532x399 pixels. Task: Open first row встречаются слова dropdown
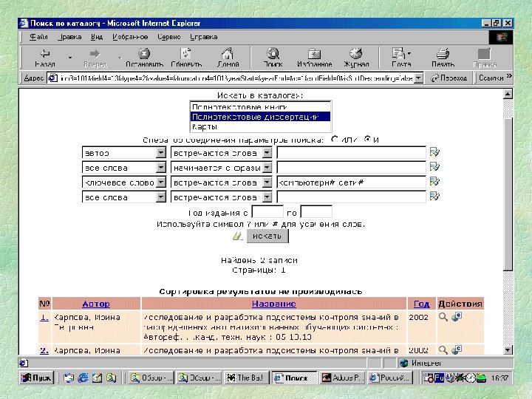267,153
